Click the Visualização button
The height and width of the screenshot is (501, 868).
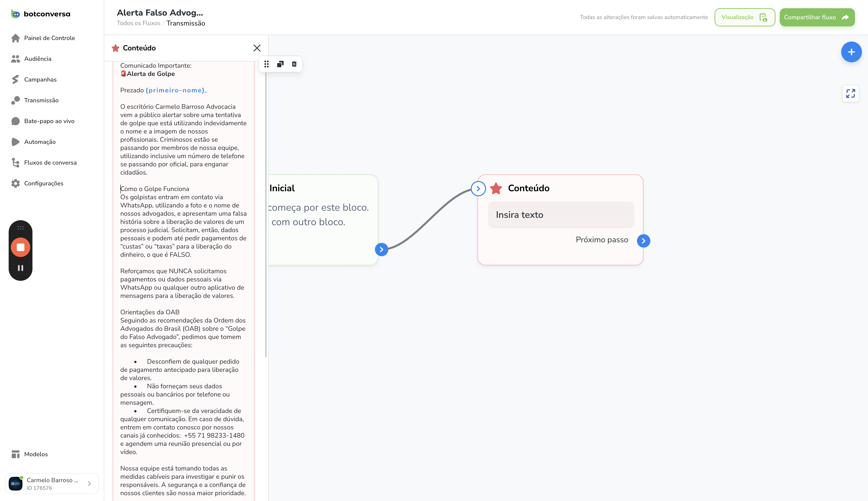744,17
